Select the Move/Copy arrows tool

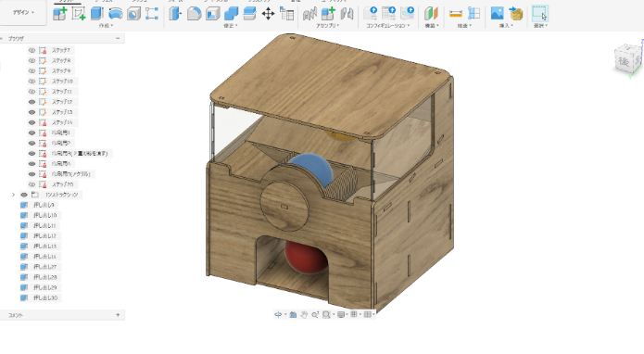[x=268, y=14]
